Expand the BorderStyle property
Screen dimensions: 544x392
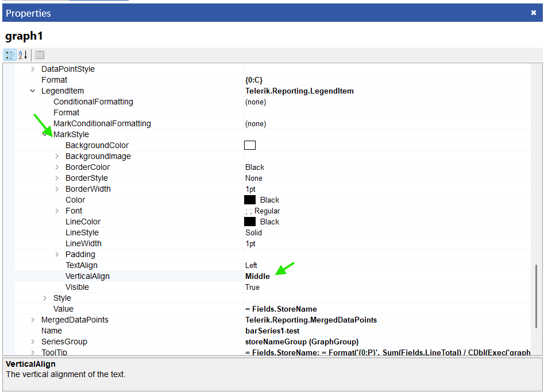point(57,178)
